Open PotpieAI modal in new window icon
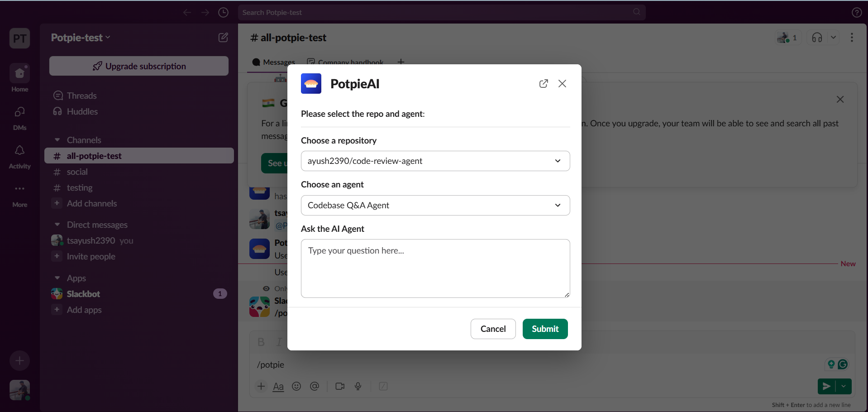Screen dimensions: 868x412 tap(544, 84)
